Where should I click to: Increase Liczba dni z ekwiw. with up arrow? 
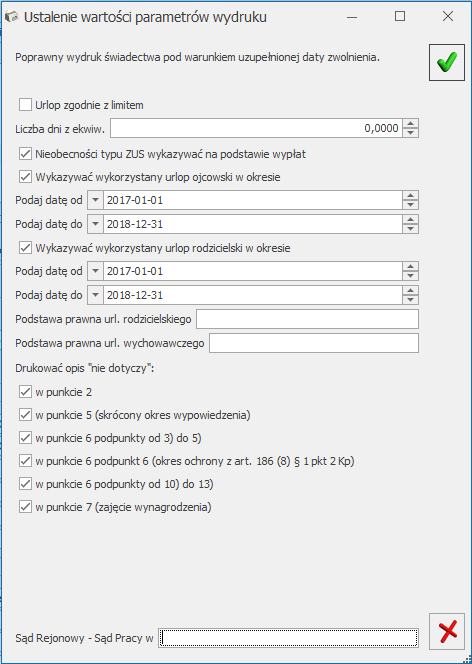click(410, 123)
